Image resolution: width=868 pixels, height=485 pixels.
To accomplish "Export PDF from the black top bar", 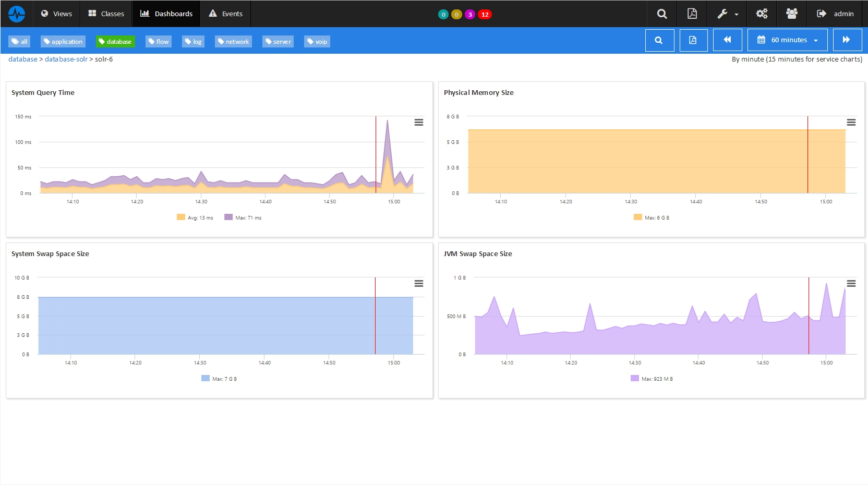I will [x=692, y=14].
